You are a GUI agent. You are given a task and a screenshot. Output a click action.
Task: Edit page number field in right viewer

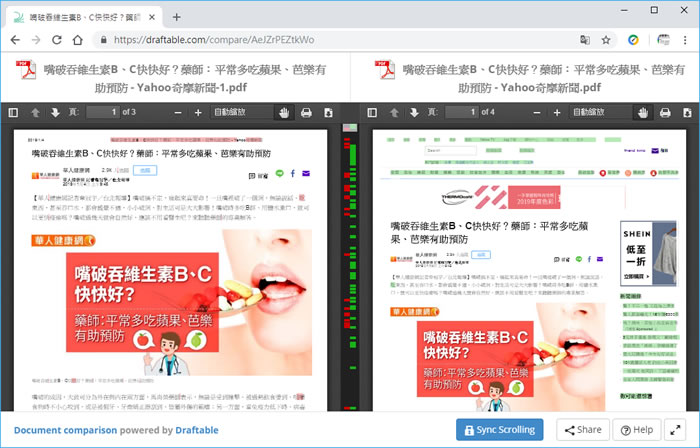(x=462, y=112)
